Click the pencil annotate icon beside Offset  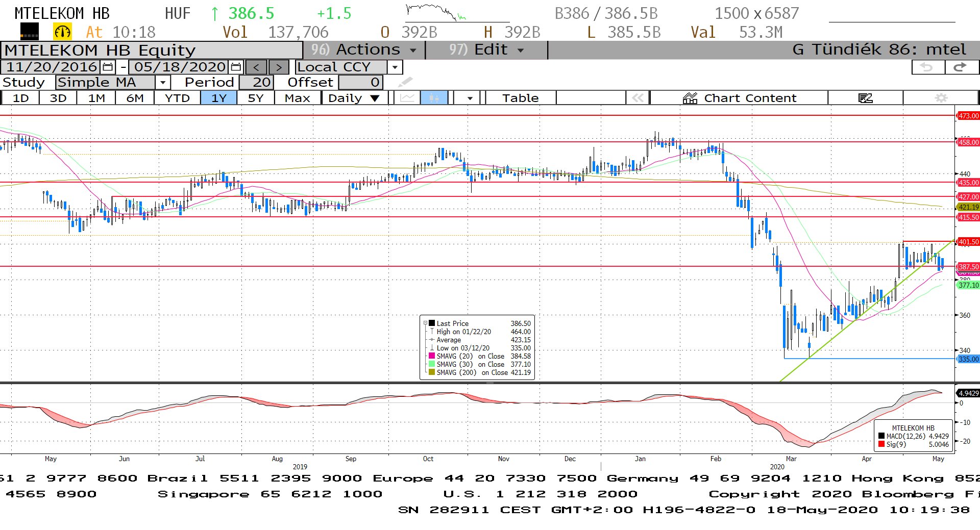click(x=405, y=82)
